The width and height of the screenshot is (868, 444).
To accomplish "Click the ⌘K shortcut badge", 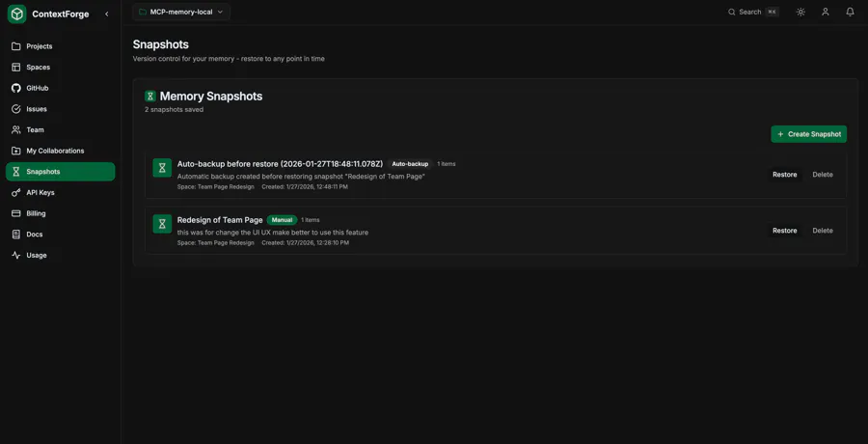I will (x=773, y=12).
